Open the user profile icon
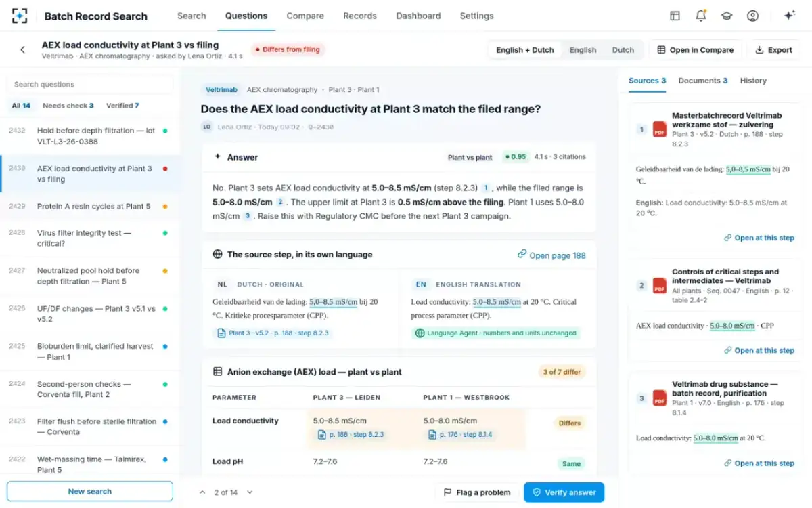The width and height of the screenshot is (812, 508). coord(752,16)
